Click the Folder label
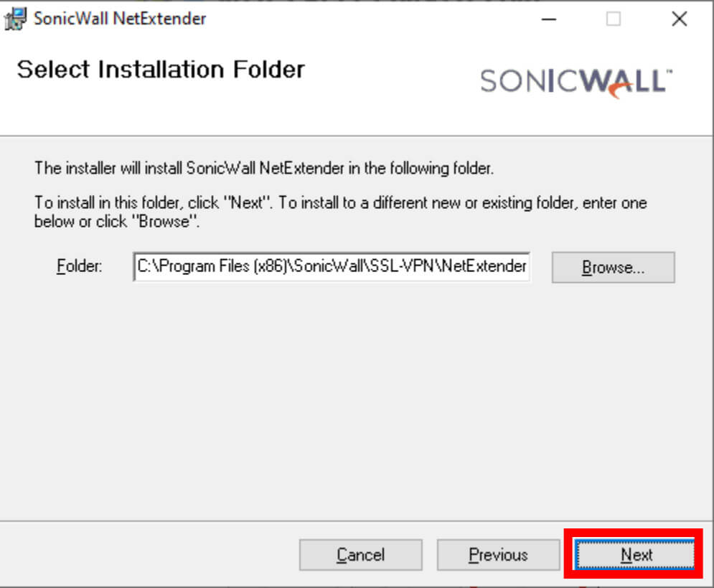714x588 pixels. click(x=79, y=266)
